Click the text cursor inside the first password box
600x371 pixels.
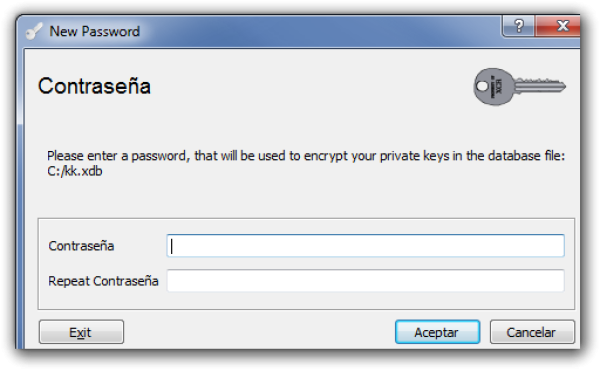[x=172, y=246]
